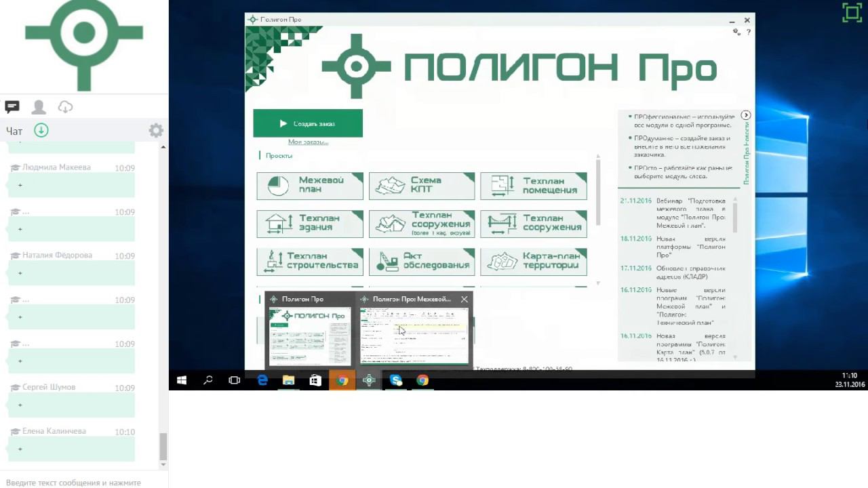Screen dimensions: 868x488
Task: Click Елена Калинчева's name in chat
Action: coord(54,432)
